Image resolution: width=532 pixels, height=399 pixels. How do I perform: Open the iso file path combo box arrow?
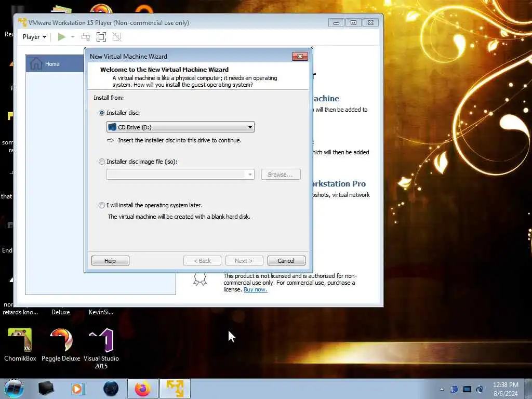pos(250,175)
